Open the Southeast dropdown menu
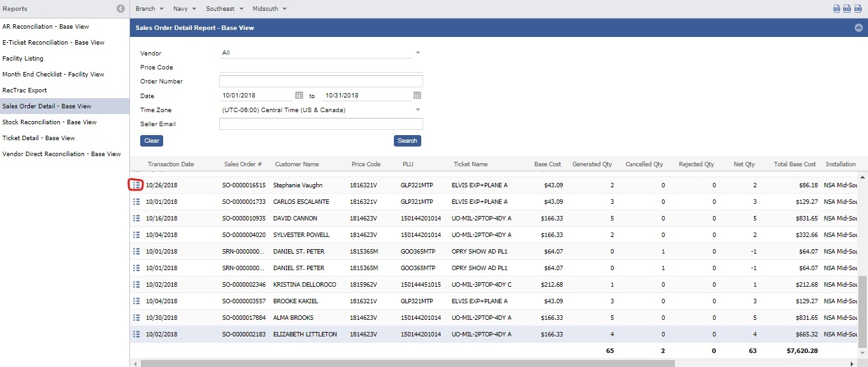This screenshot has width=868, height=367. [224, 9]
